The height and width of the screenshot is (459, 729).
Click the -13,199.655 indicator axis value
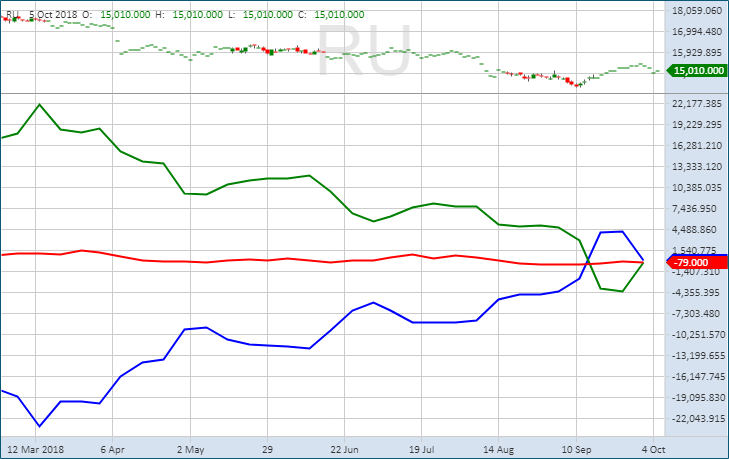(x=698, y=355)
